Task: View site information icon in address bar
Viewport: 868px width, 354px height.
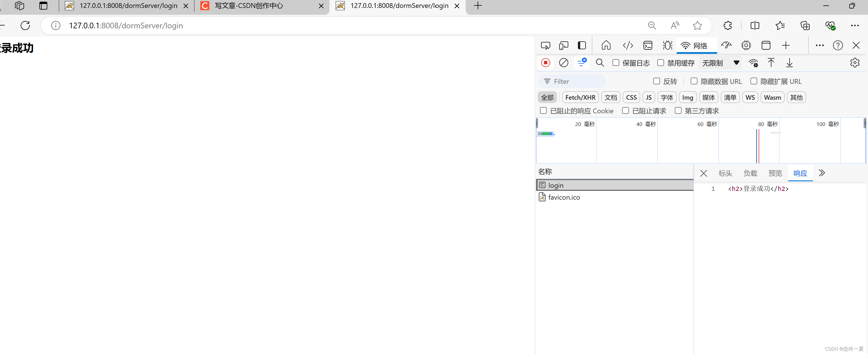Action: [56, 25]
